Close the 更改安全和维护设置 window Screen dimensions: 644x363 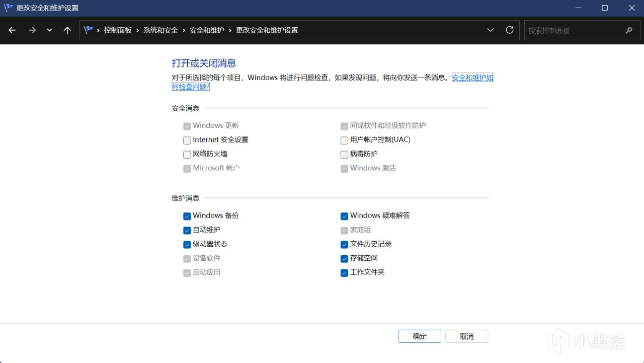point(632,8)
